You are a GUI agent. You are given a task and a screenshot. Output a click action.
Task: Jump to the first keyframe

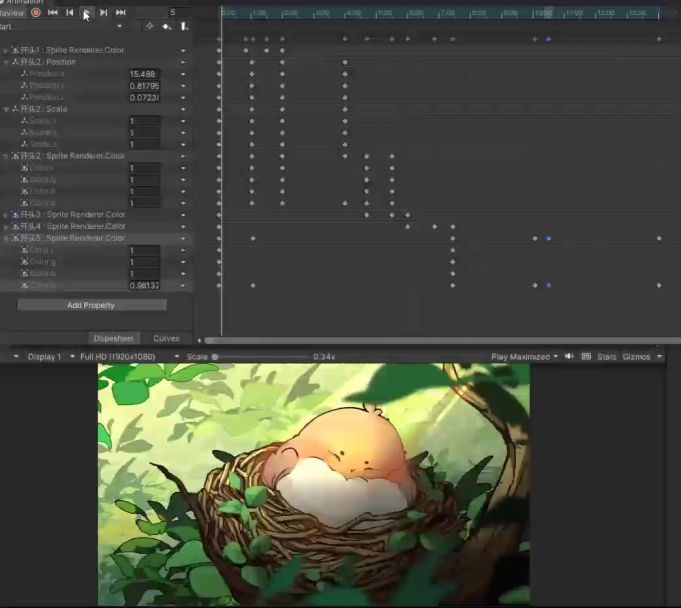point(53,13)
